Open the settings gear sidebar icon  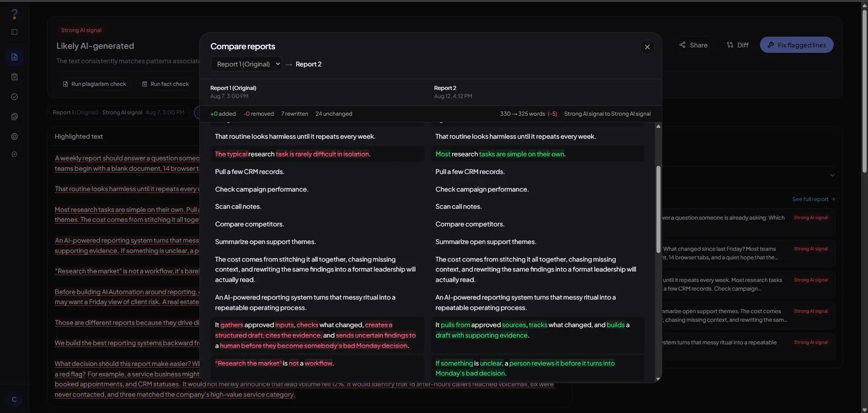14,136
